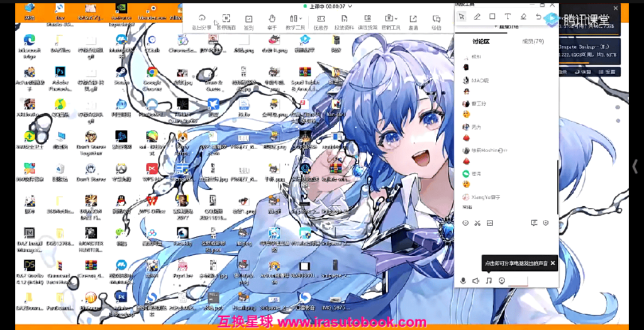Click 恢复 restore in background window
Image resolution: width=644 pixels, height=330 pixels.
tap(582, 72)
